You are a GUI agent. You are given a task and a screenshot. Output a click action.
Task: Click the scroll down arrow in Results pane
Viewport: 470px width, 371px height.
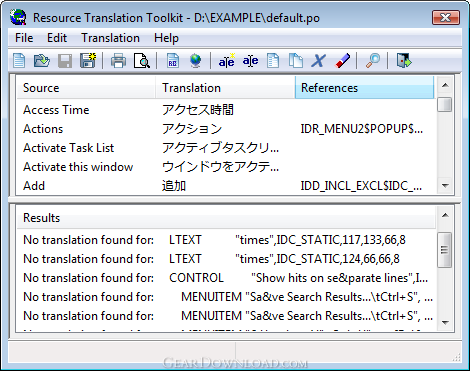click(445, 322)
